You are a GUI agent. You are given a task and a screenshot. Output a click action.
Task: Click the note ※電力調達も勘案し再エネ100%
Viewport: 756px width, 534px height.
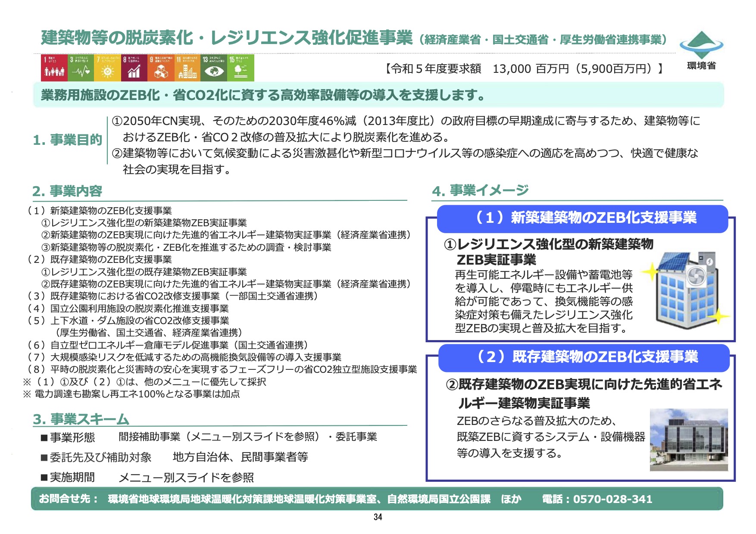tap(131, 394)
